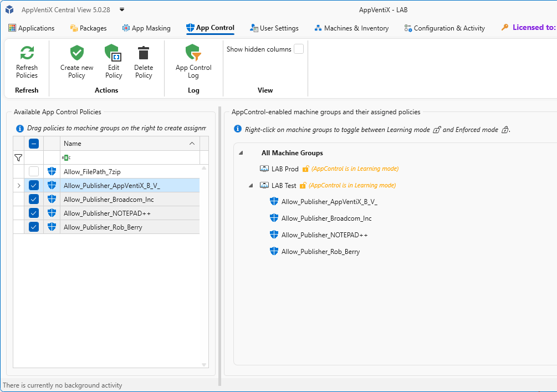Click the Name column filter input field
The image size is (557, 392).
point(130,158)
